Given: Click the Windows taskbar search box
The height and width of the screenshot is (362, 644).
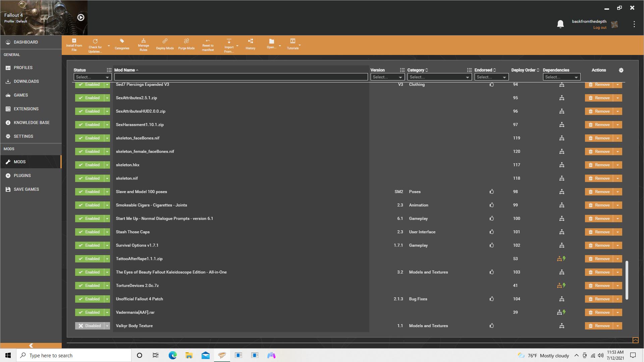Looking at the screenshot, I should tap(74, 355).
